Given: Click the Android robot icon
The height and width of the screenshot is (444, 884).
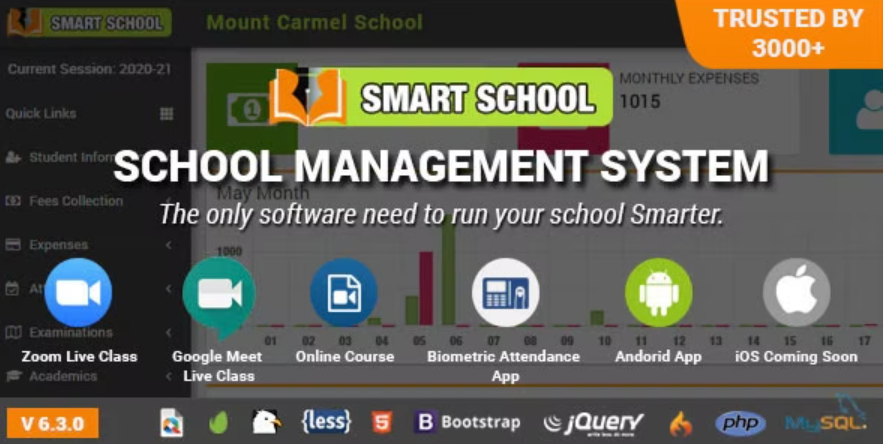Looking at the screenshot, I should (658, 292).
